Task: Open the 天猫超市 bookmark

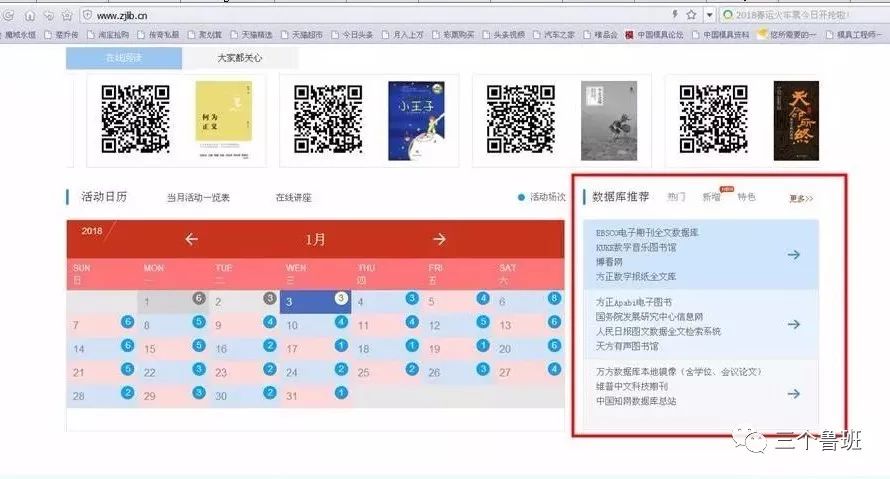Action: [301, 35]
